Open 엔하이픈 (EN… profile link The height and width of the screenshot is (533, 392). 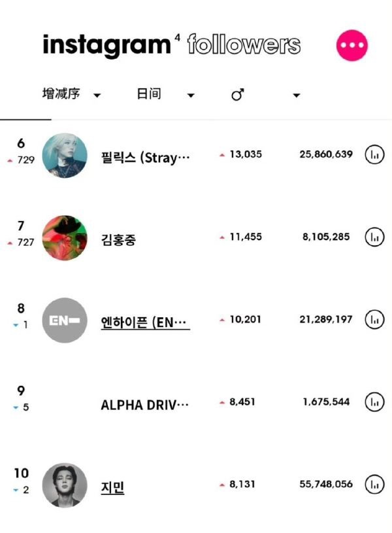(x=145, y=322)
